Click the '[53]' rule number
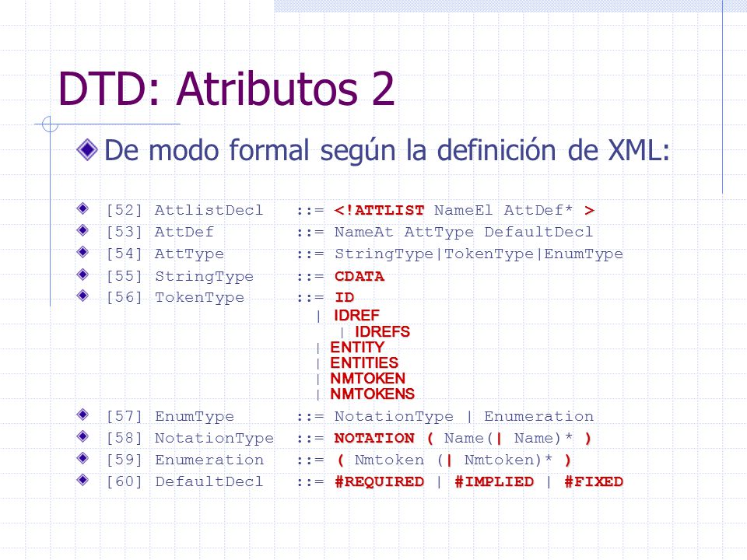 click(x=124, y=232)
